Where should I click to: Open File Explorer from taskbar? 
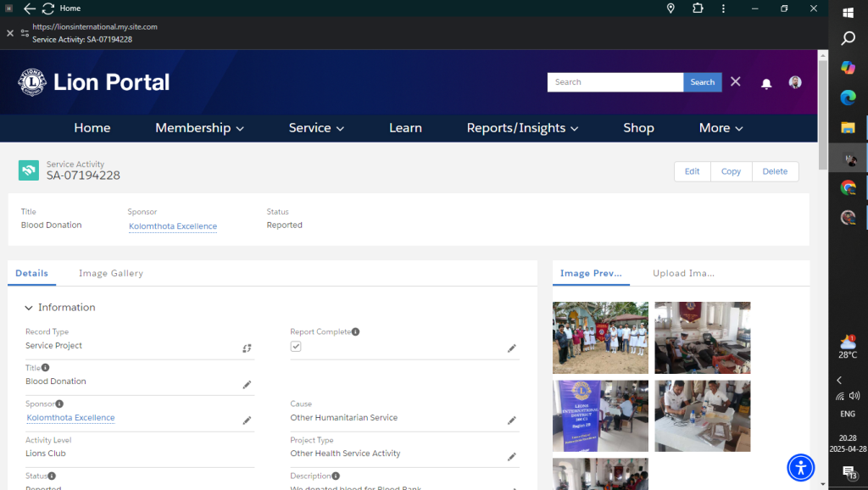pyautogui.click(x=848, y=128)
